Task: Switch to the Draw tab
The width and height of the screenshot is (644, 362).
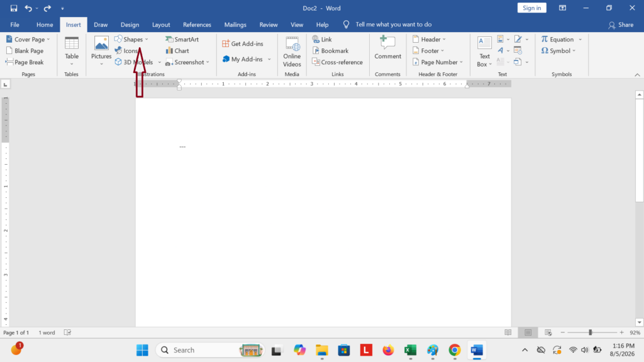Action: pyautogui.click(x=101, y=25)
